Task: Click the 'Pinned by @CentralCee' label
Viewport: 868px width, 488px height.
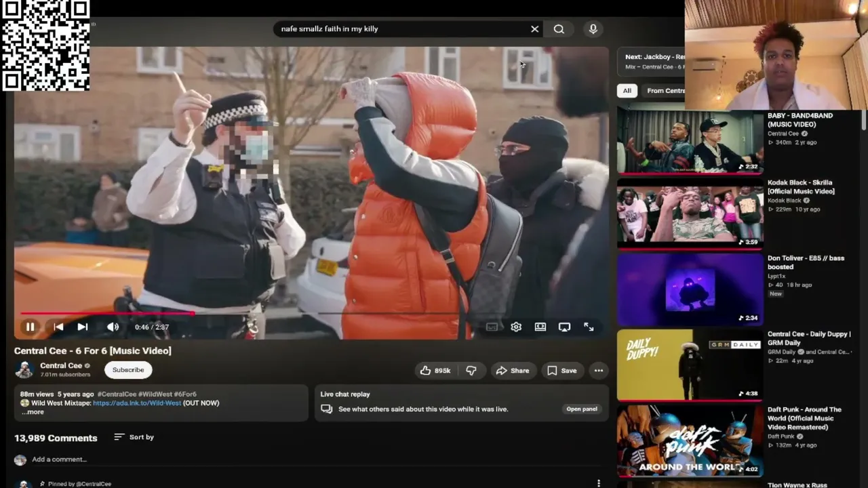Action: click(x=79, y=484)
